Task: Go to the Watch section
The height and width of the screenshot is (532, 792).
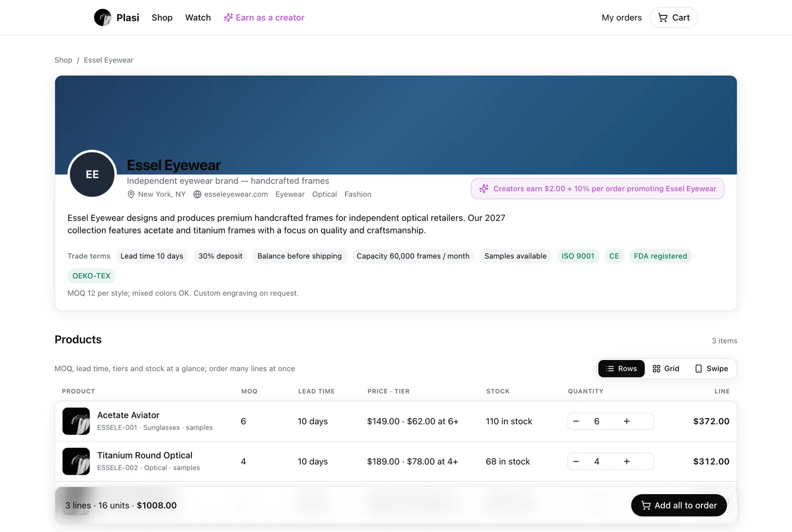Action: tap(198, 18)
